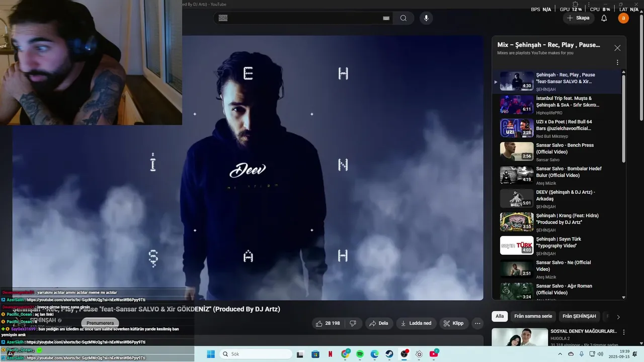Open browser three-dot menu
The width and height of the screenshot is (644, 362).
coord(590,4)
